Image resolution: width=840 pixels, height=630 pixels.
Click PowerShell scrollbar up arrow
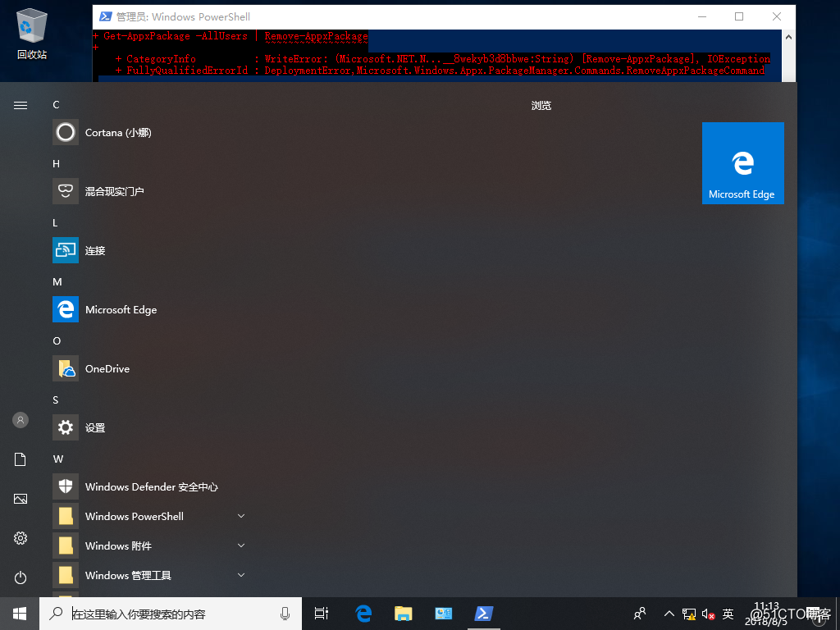click(x=788, y=37)
